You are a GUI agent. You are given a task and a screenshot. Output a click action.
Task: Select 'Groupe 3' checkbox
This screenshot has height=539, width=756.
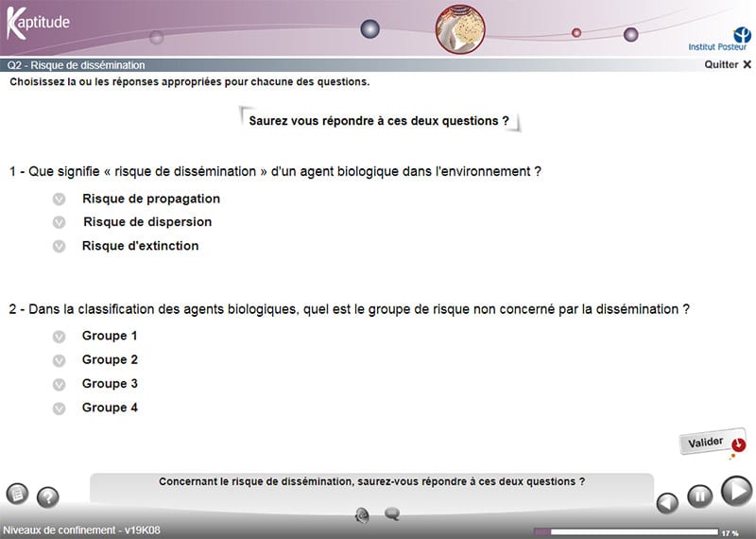coord(59,384)
